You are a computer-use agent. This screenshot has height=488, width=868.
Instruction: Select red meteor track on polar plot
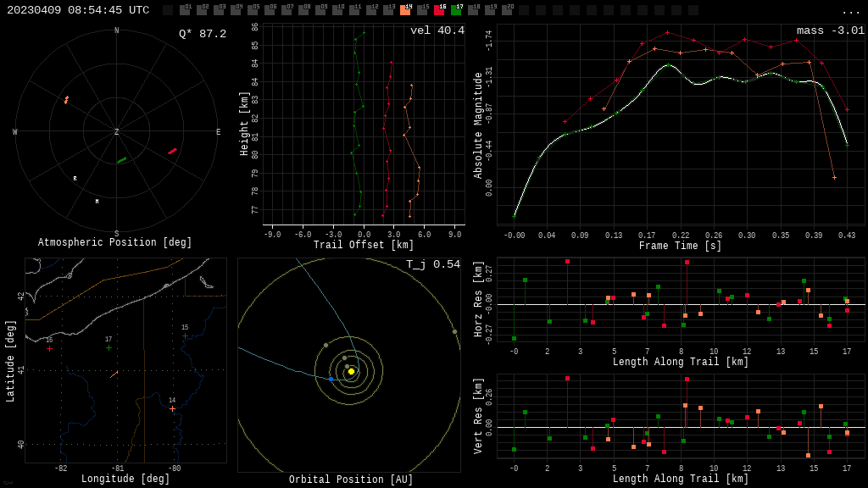click(x=173, y=151)
